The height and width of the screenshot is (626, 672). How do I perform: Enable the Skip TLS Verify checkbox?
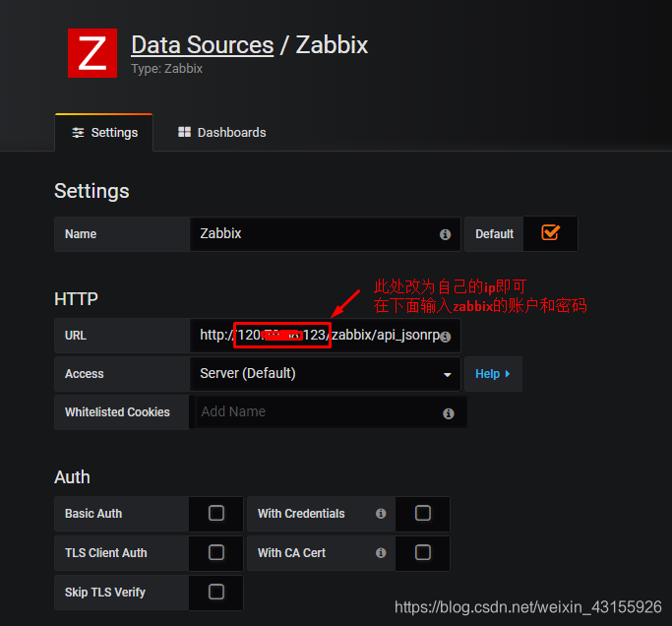click(x=216, y=592)
